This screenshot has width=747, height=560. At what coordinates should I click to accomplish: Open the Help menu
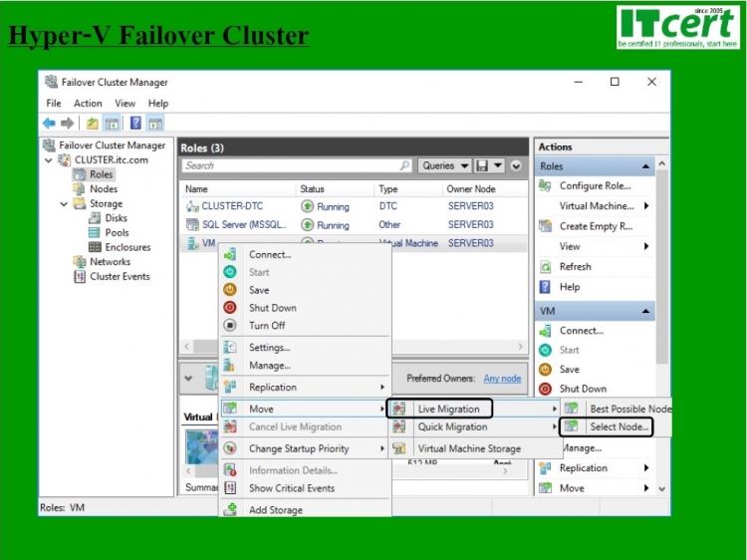pyautogui.click(x=158, y=103)
